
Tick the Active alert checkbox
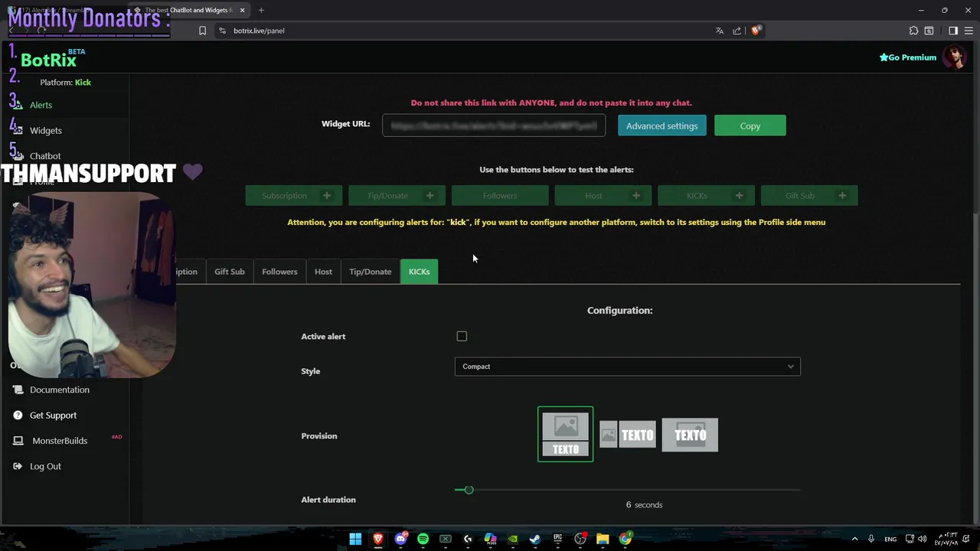click(462, 336)
